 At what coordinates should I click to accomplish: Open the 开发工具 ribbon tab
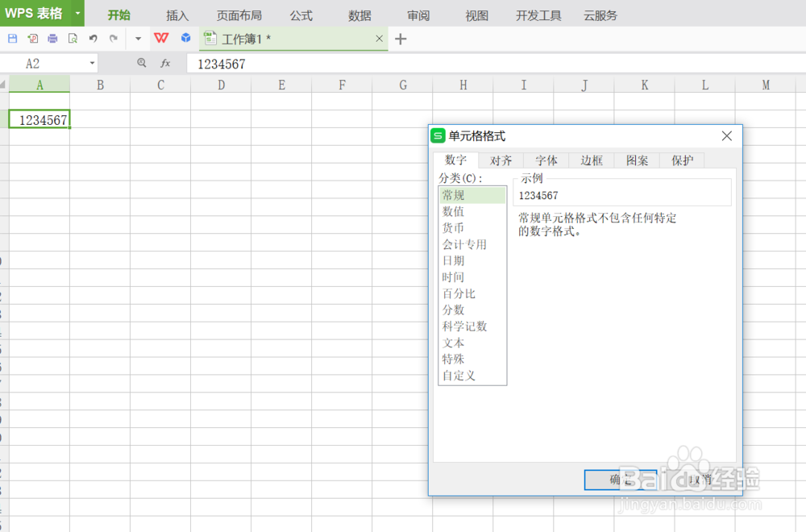(538, 15)
